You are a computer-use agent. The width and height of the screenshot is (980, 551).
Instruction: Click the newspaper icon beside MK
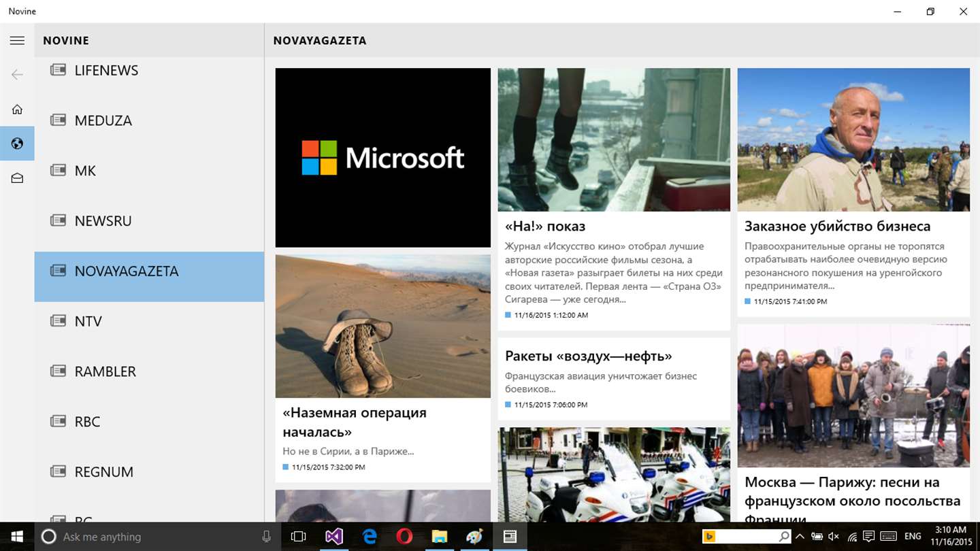[58, 170]
